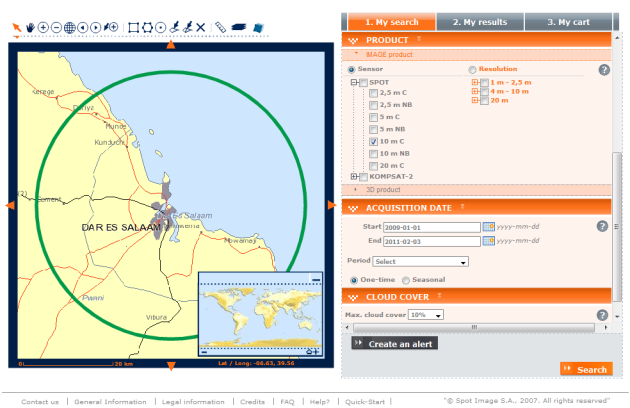Collapse the PRODUCT panel header
This screenshot has width=630, height=408.
coord(477,40)
